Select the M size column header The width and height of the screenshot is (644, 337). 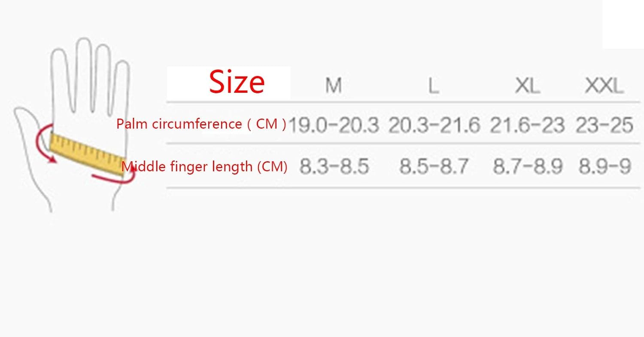333,86
